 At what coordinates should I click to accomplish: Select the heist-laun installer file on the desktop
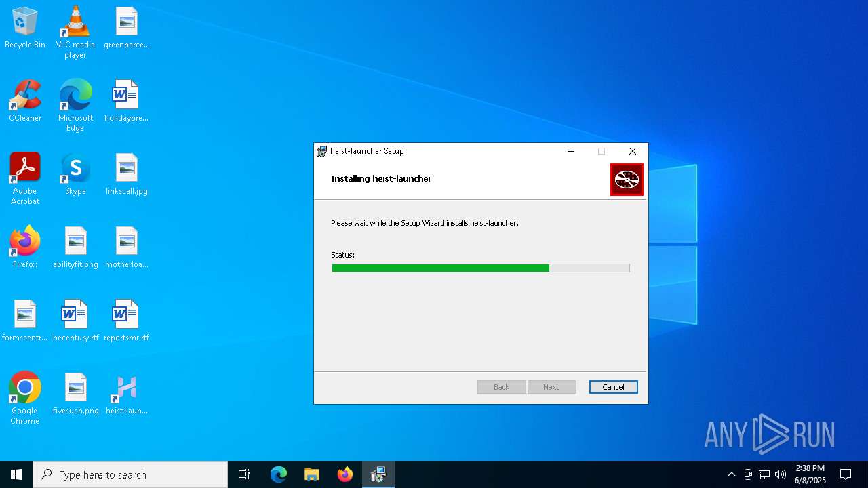[127, 394]
